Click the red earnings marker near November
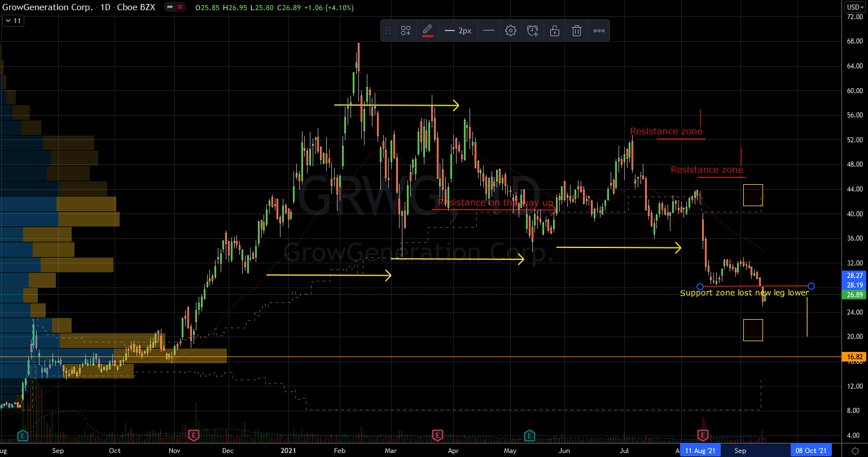868x457 pixels. coord(194,435)
